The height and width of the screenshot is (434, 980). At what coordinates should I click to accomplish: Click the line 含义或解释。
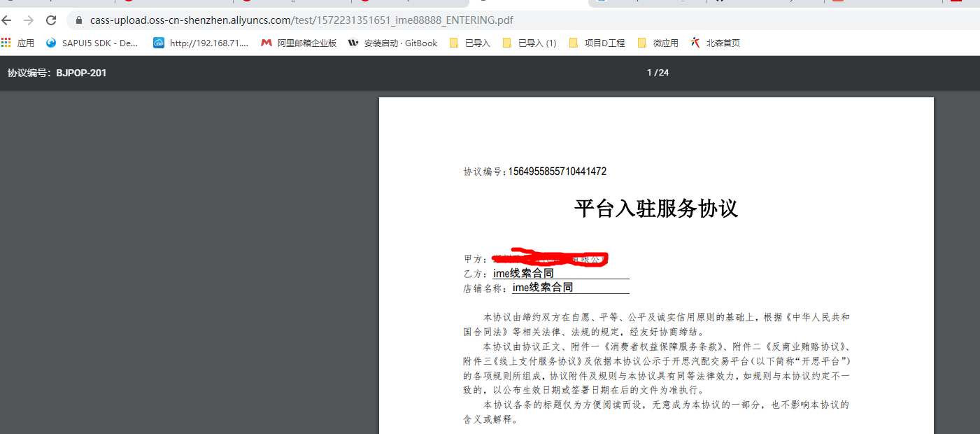point(490,420)
